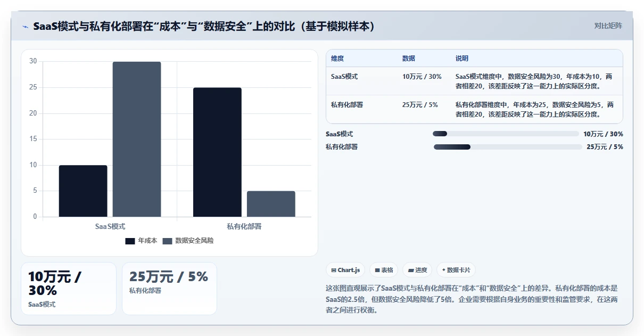644x336 pixels.
Task: Click the 私有化部署 progress bar
Action: tap(508, 146)
